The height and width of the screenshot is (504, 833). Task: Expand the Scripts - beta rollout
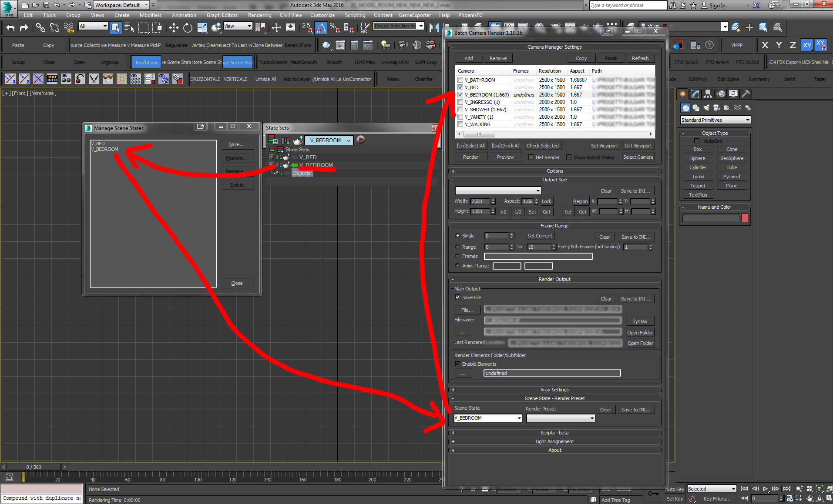(x=555, y=433)
